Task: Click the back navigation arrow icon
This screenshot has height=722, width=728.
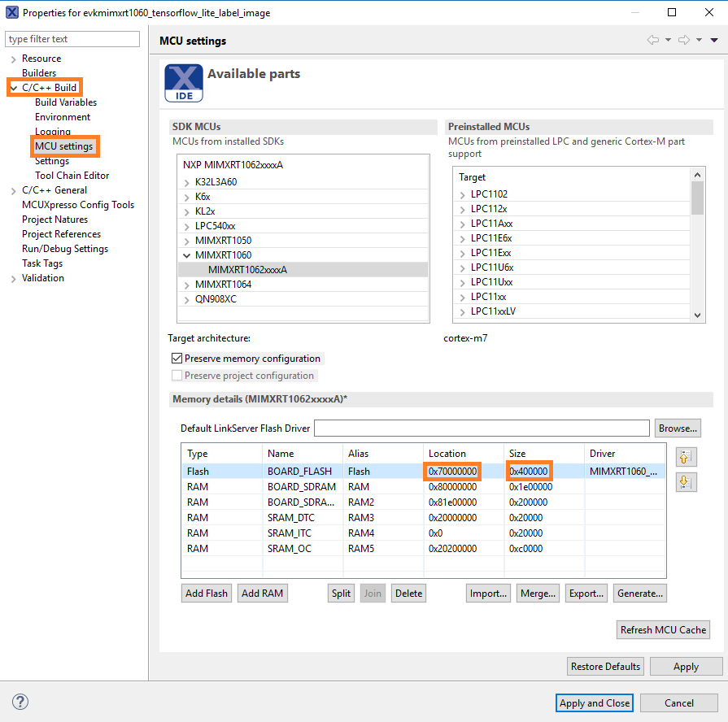Action: 653,40
